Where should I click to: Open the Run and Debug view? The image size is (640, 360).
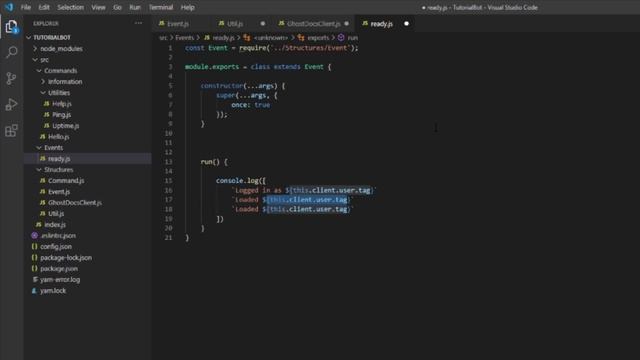[11, 104]
